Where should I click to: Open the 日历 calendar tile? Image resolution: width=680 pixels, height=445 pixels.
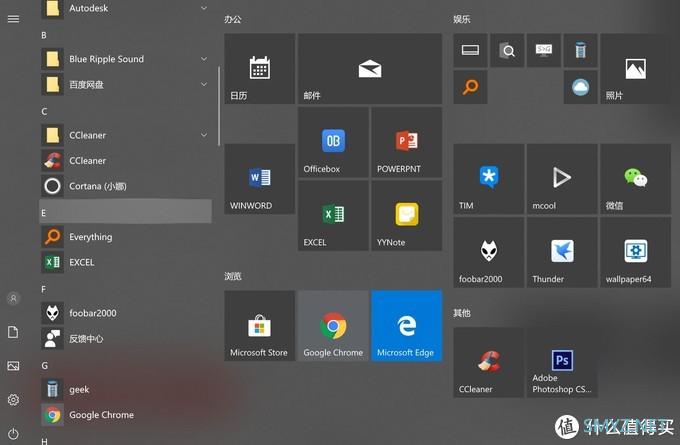tap(260, 69)
